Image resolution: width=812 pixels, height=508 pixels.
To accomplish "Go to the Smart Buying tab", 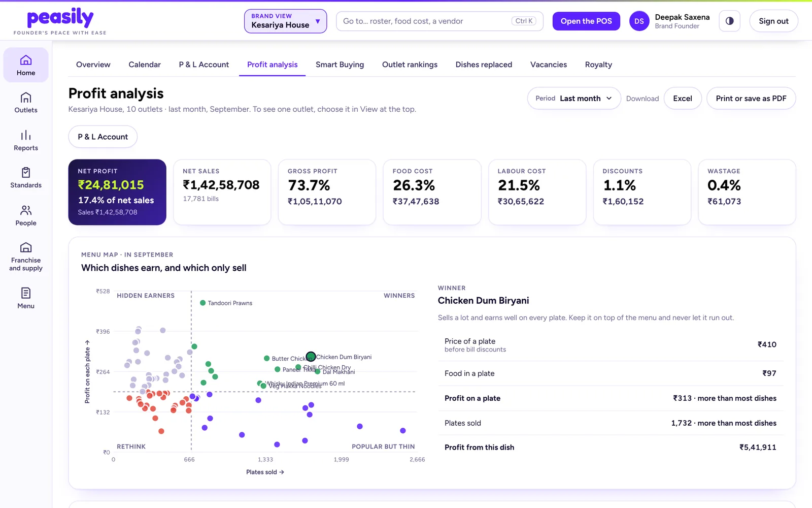I will (340, 65).
